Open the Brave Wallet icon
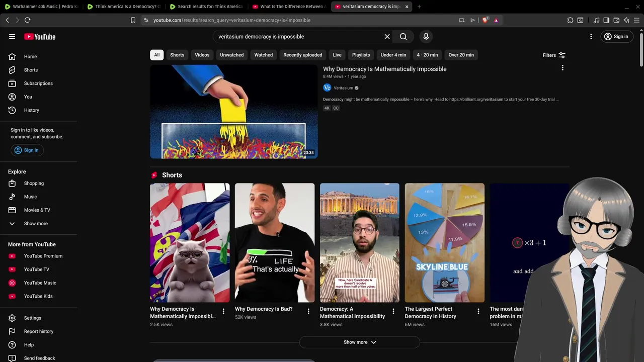Image resolution: width=644 pixels, height=362 pixels. pos(616,20)
